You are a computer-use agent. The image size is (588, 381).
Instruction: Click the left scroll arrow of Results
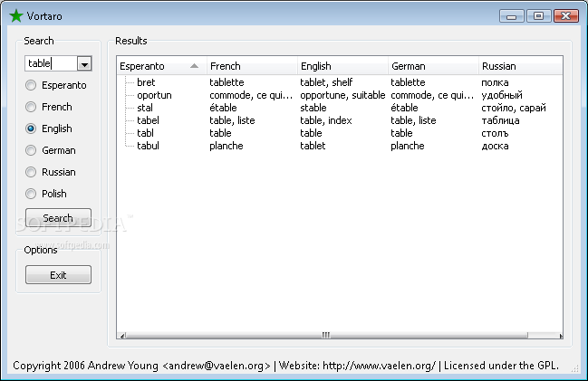pos(122,335)
